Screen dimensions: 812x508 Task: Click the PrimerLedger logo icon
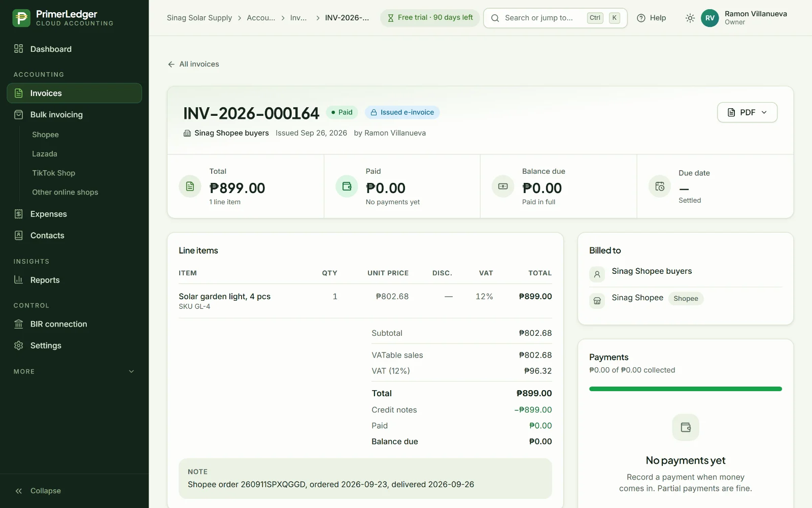click(x=21, y=18)
